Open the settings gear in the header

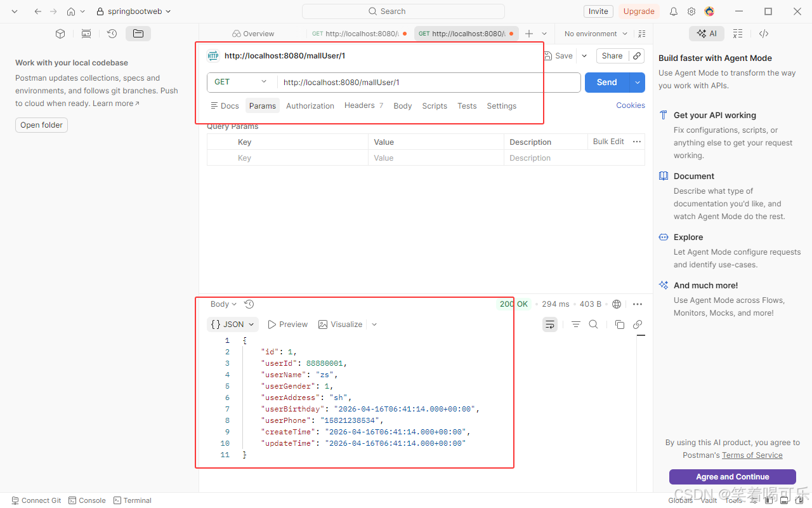[691, 11]
